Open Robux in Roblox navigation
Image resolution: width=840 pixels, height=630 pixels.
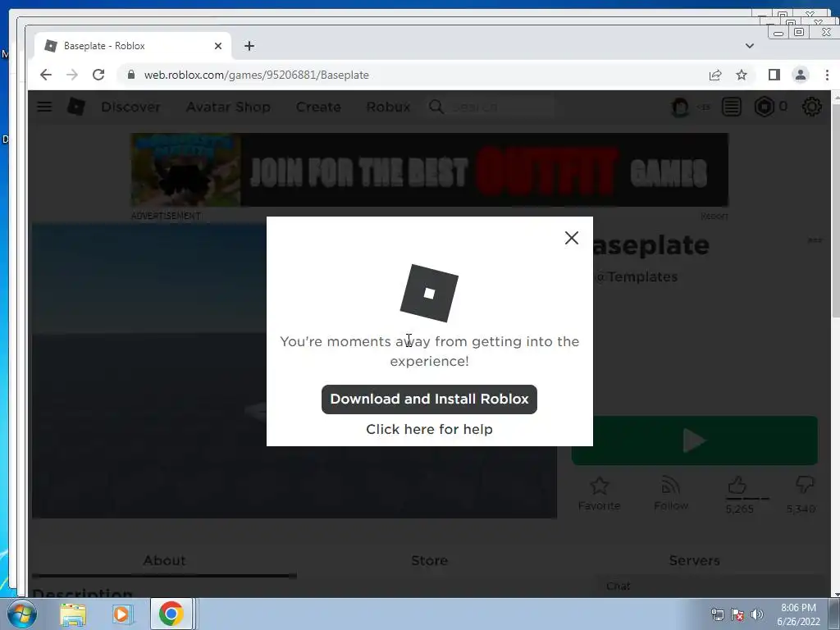(x=388, y=107)
